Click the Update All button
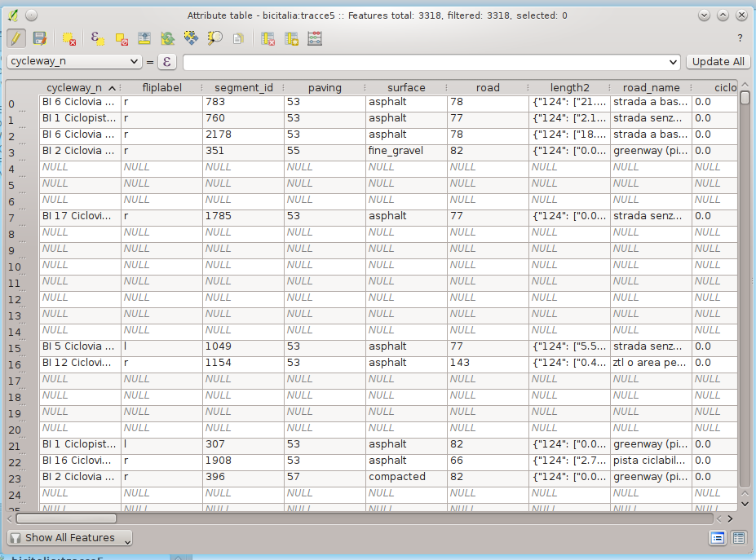The height and width of the screenshot is (560, 756). tap(718, 62)
